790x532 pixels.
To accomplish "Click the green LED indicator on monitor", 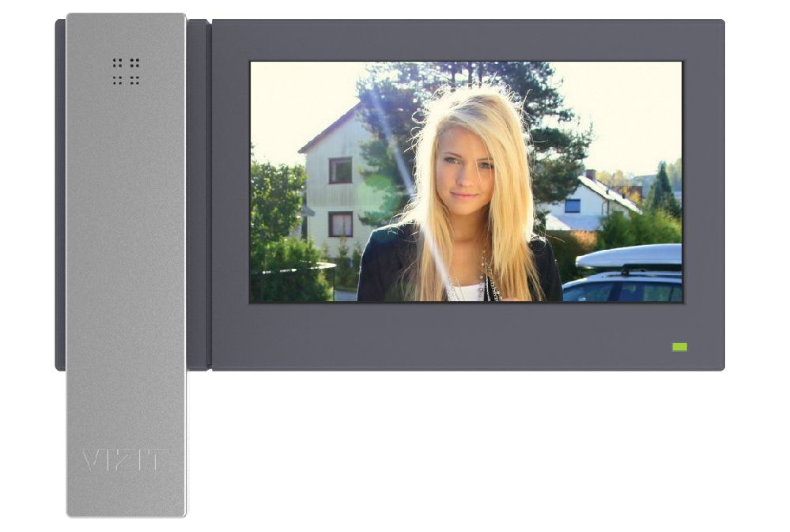I will click(x=679, y=347).
